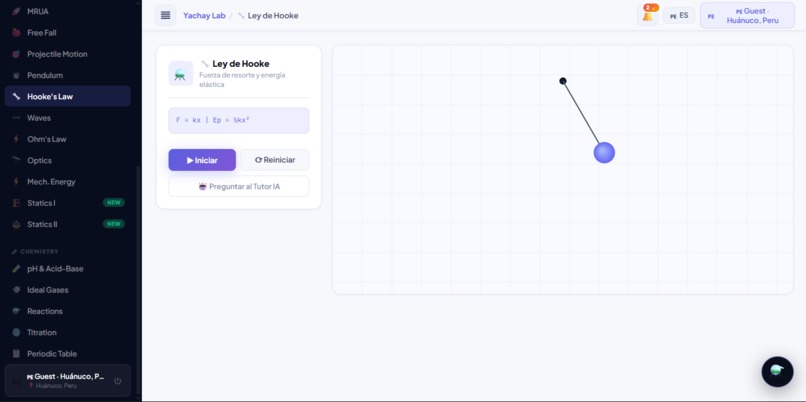This screenshot has height=402, width=806.
Task: Select Ideal Gases simulation
Action: [67, 290]
